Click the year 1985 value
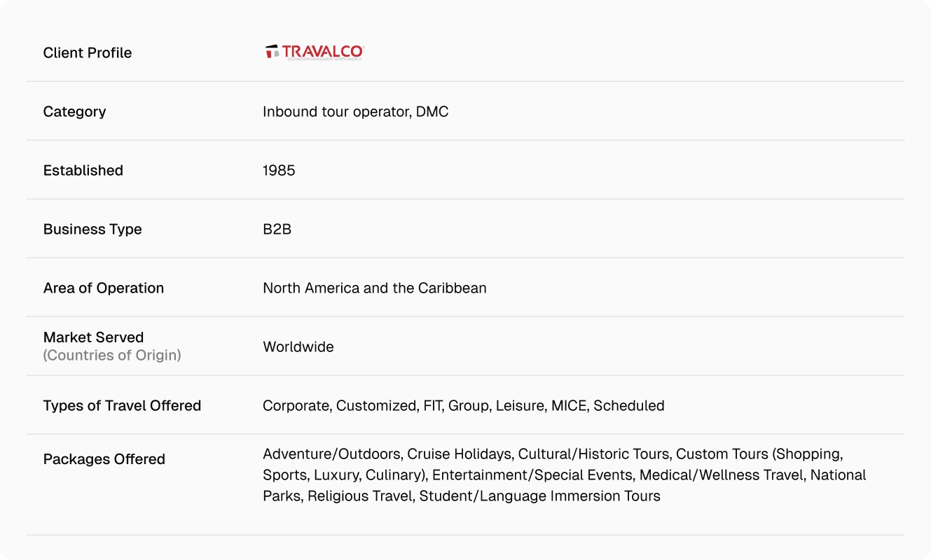 [x=279, y=170]
